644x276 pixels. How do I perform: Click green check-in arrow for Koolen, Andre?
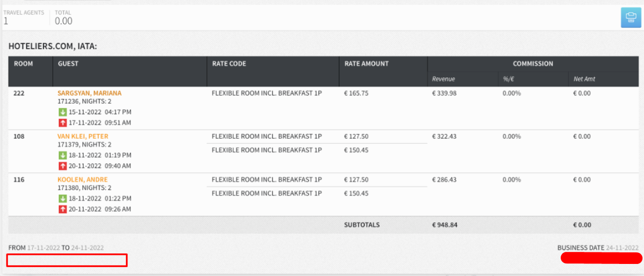(x=63, y=199)
